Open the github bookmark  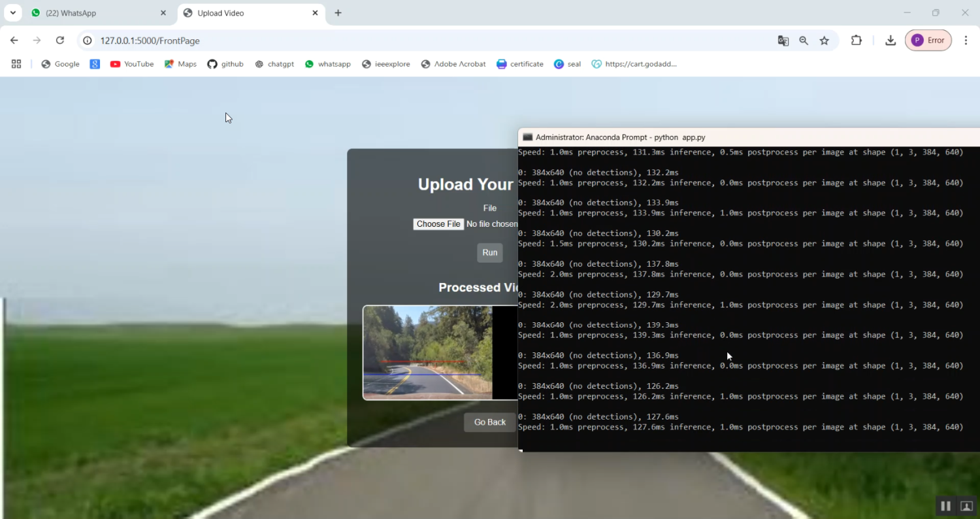[225, 64]
